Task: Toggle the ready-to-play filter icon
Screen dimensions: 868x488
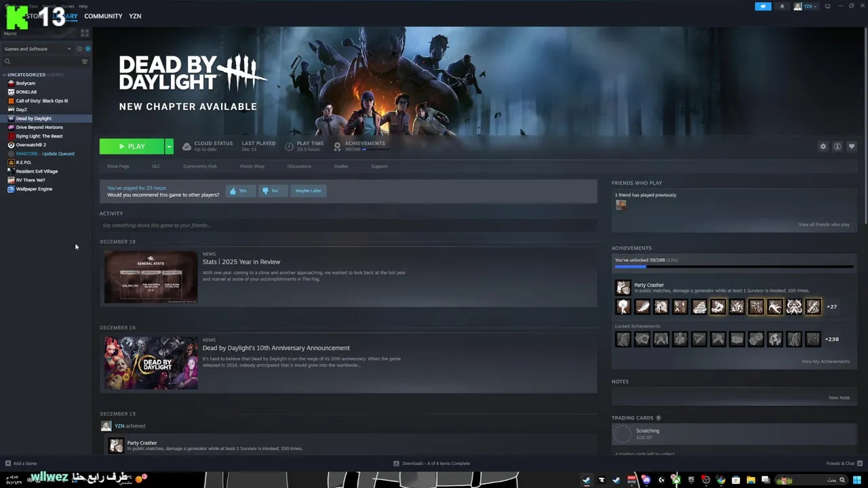Action: coord(87,49)
